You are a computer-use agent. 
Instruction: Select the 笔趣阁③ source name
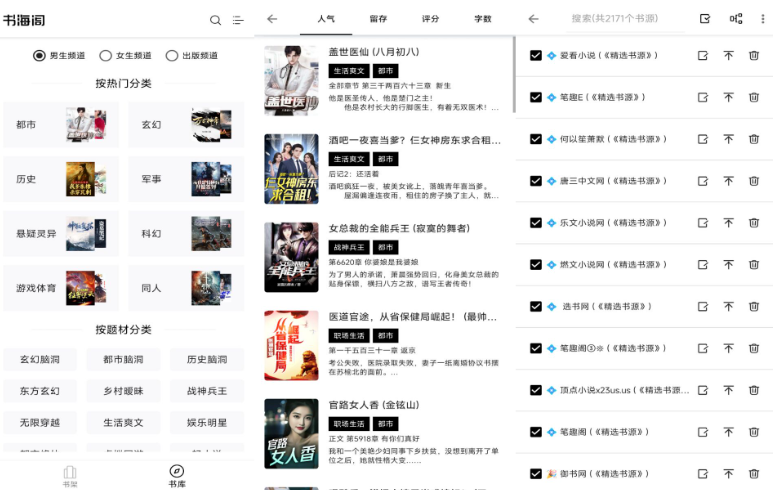(613, 349)
